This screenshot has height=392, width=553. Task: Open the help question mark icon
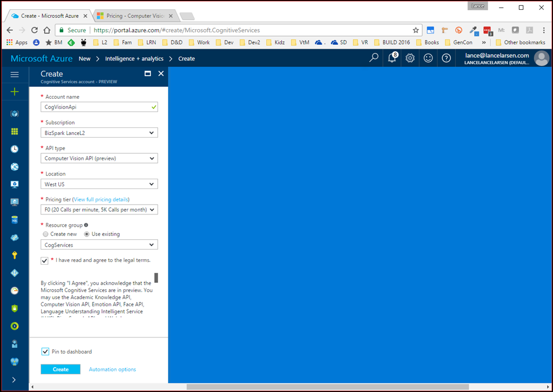[x=446, y=58]
